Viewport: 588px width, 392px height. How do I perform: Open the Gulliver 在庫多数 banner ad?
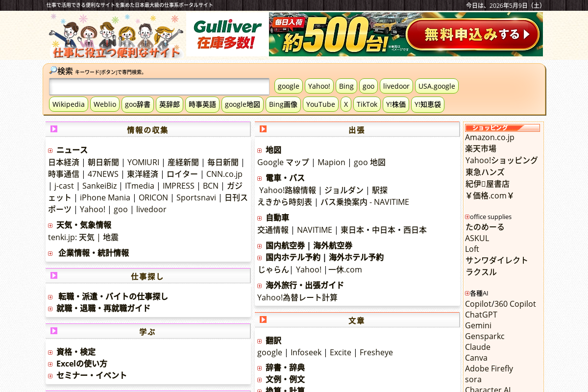[x=227, y=34]
